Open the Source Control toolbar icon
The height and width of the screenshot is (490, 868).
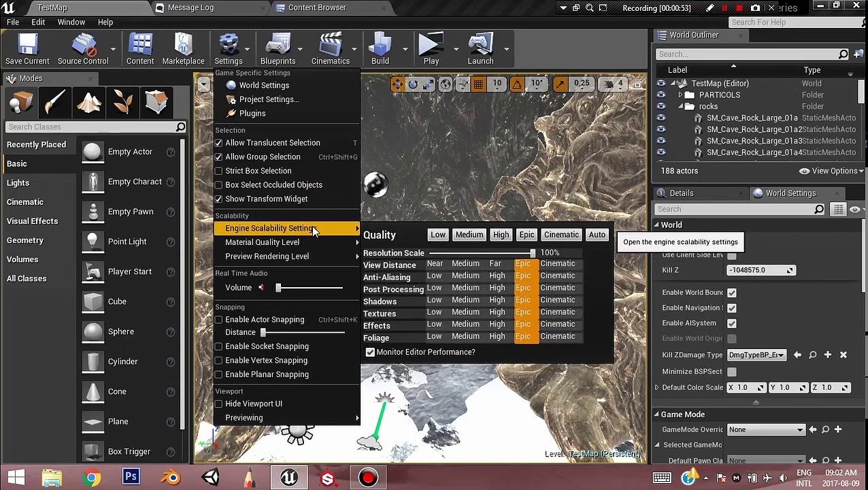tap(83, 49)
